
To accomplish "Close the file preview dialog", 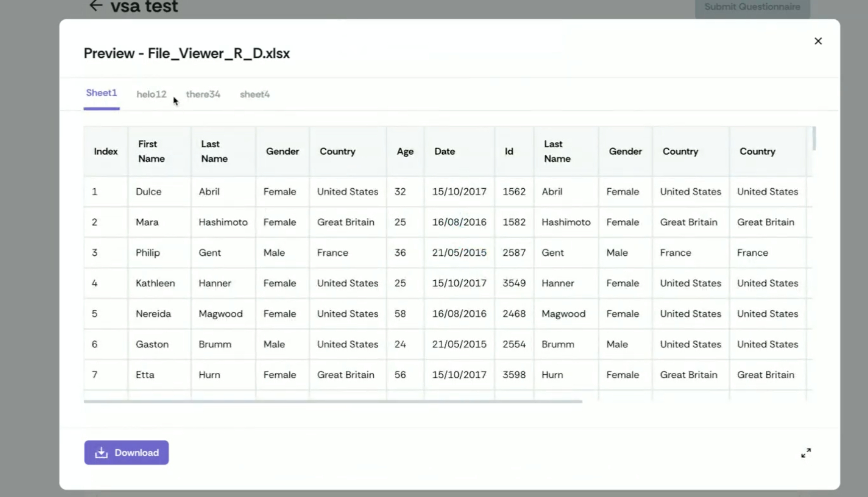I will [x=818, y=41].
